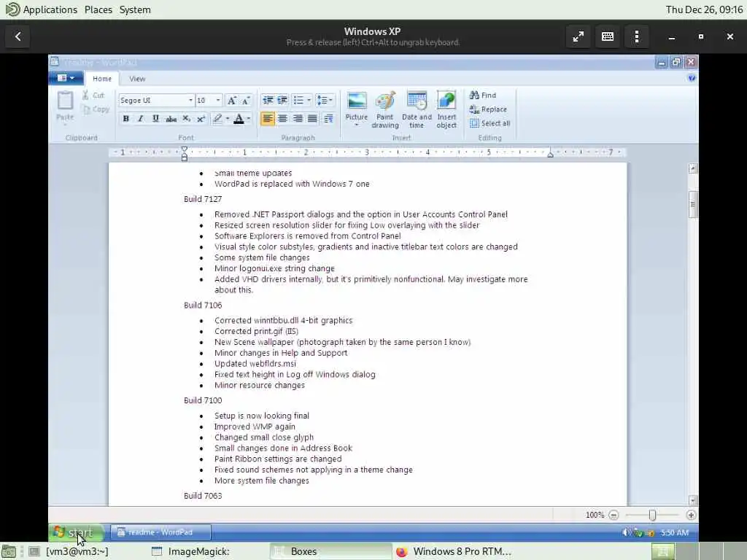Screen dimensions: 747x560
Task: Click the zoom slider handle
Action: tap(652, 515)
